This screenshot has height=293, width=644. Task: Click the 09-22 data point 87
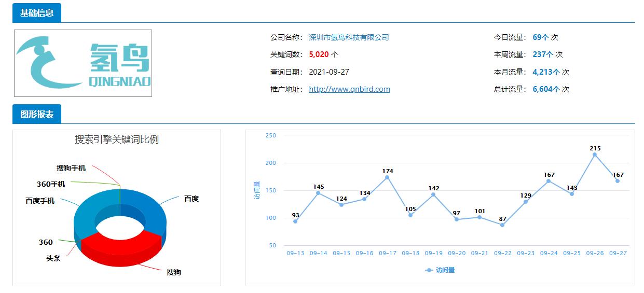(x=502, y=225)
